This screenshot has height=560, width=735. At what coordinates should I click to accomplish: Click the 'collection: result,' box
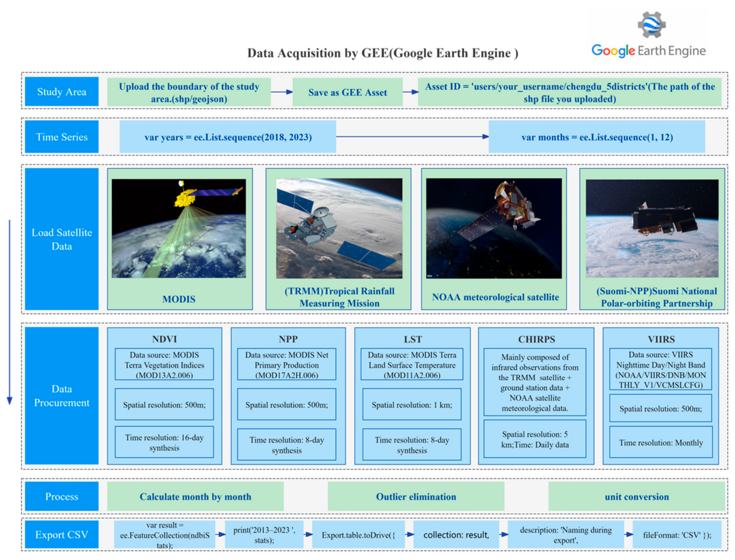click(x=456, y=534)
